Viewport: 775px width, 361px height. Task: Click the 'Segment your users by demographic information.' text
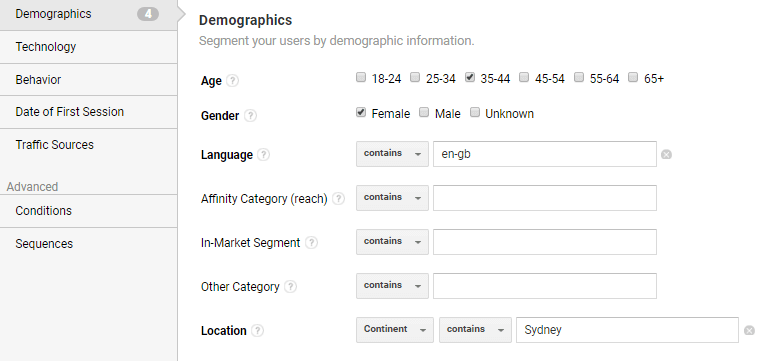pos(337,41)
